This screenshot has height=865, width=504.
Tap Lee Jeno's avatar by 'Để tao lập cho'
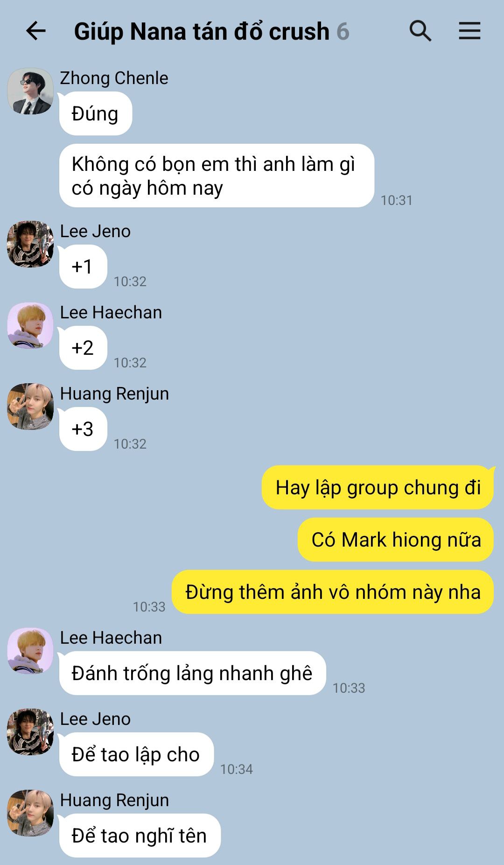click(30, 732)
